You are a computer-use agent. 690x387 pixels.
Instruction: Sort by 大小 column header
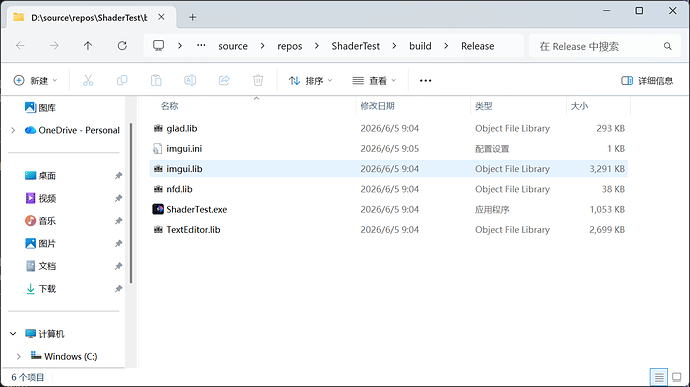pos(579,106)
